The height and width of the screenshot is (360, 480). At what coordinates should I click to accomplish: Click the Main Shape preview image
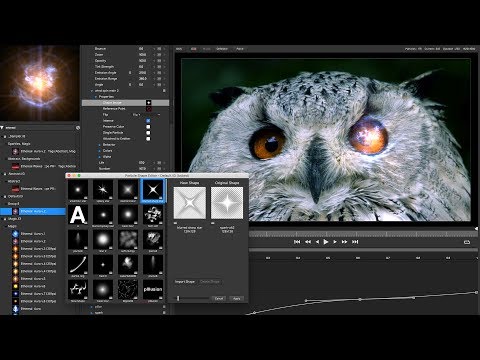190,203
